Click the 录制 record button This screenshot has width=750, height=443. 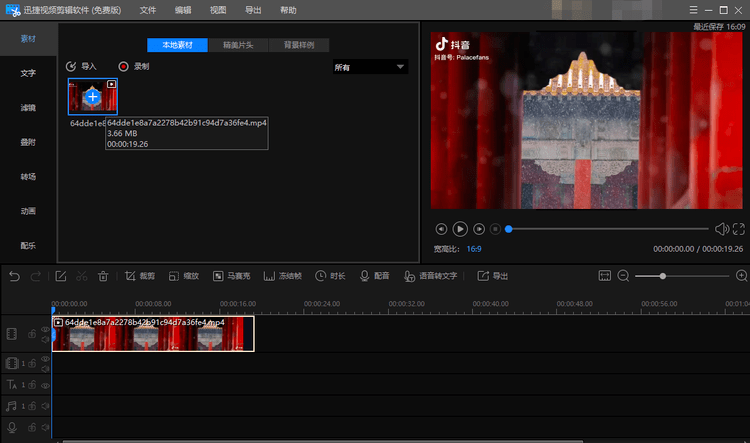tap(134, 66)
